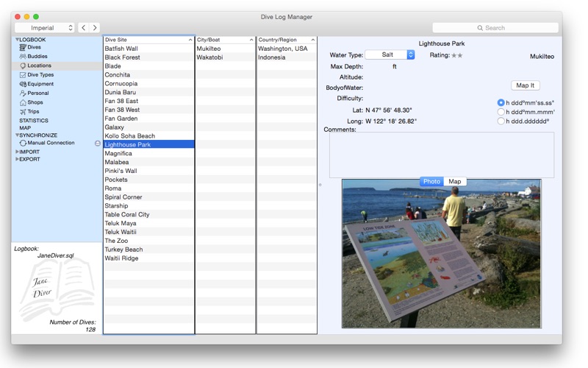Click into the Search field

(495, 28)
